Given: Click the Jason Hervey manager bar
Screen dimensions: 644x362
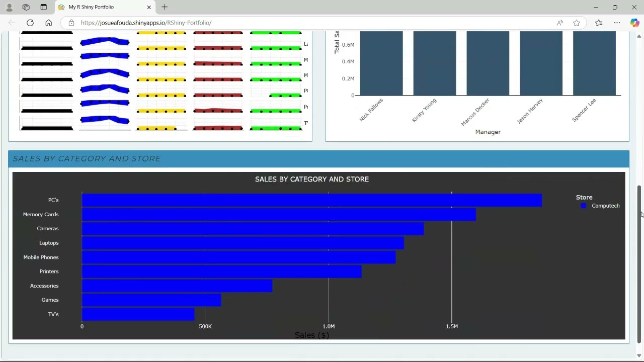Looking at the screenshot, I should 541,63.
